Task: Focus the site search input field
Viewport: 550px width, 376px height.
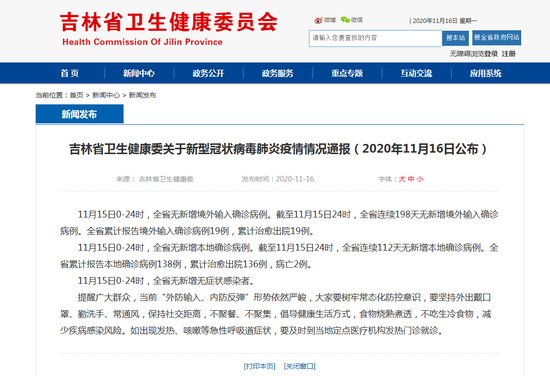Action: point(375,38)
